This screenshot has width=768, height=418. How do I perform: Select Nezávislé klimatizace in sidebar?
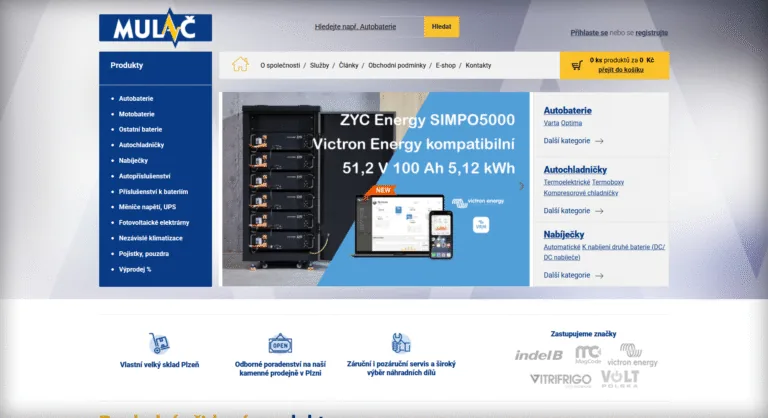point(150,238)
